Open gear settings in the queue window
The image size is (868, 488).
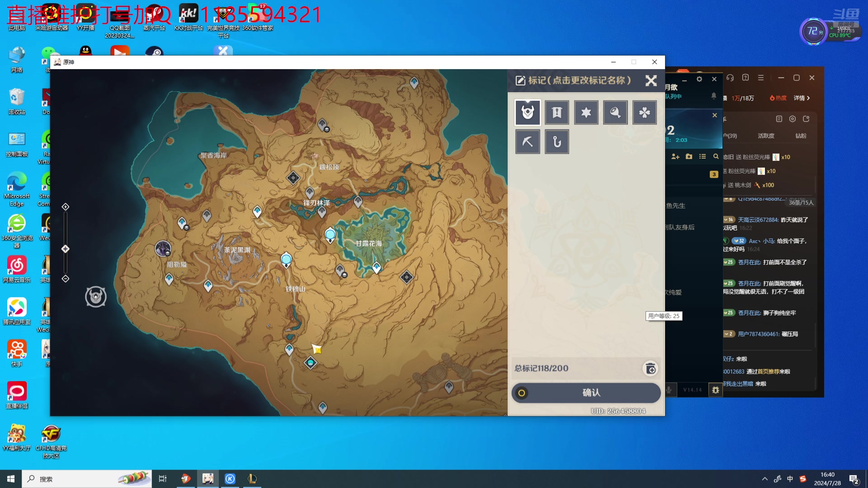[x=699, y=79]
